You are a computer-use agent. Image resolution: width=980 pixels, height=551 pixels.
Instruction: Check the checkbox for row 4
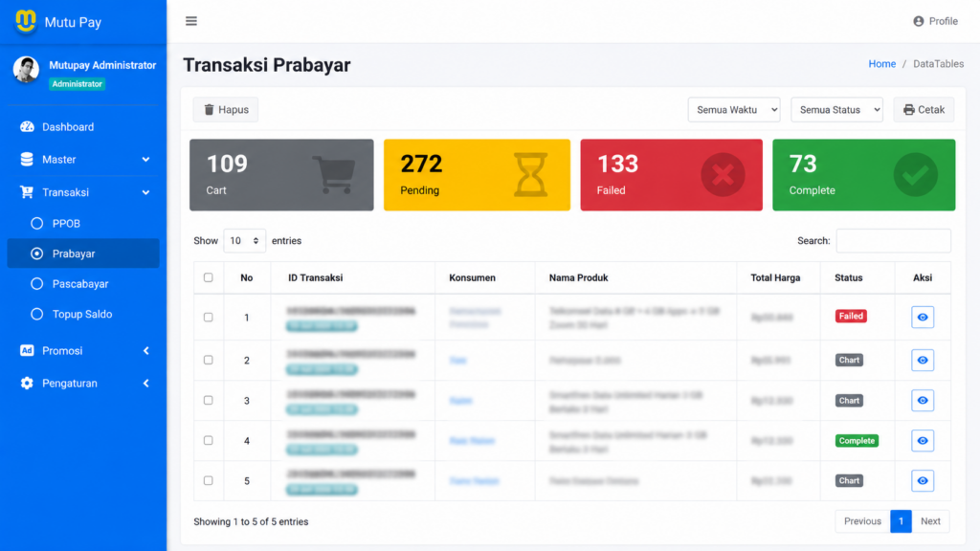208,440
